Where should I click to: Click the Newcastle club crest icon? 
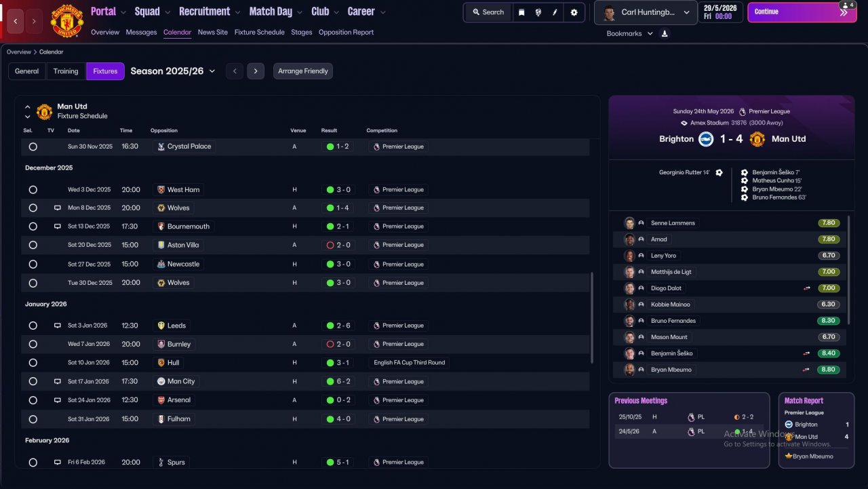click(161, 264)
